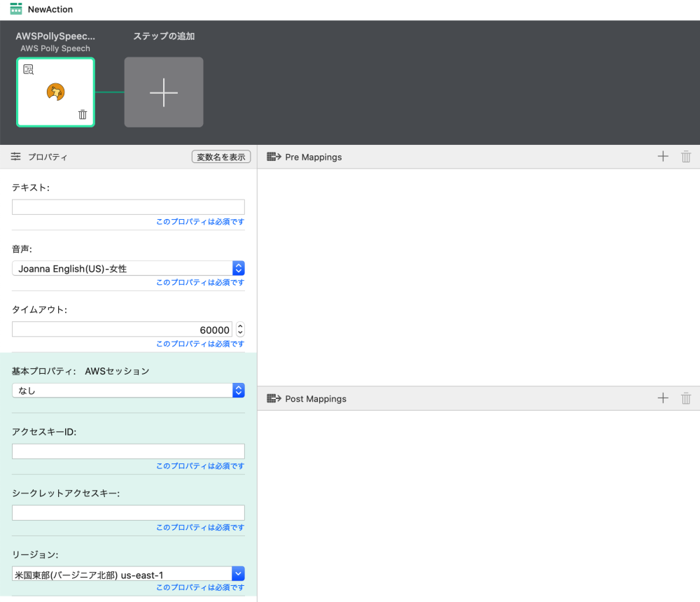The width and height of the screenshot is (700, 602).
Task: Clear Pre Mappings using the trash icon
Action: click(685, 156)
